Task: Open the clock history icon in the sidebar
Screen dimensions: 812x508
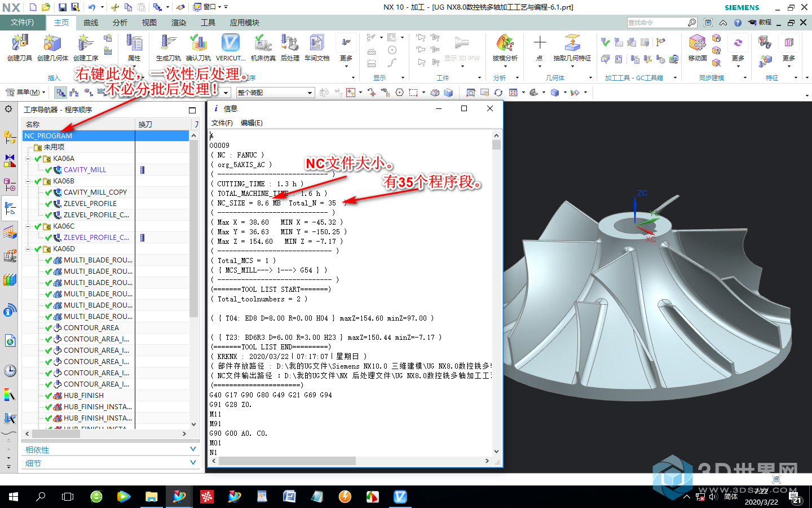Action: 10,371
